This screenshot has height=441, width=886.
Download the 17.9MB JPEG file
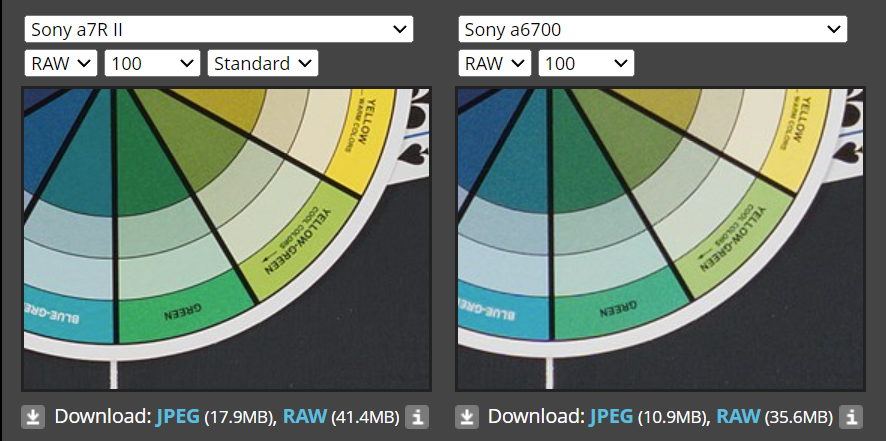177,416
